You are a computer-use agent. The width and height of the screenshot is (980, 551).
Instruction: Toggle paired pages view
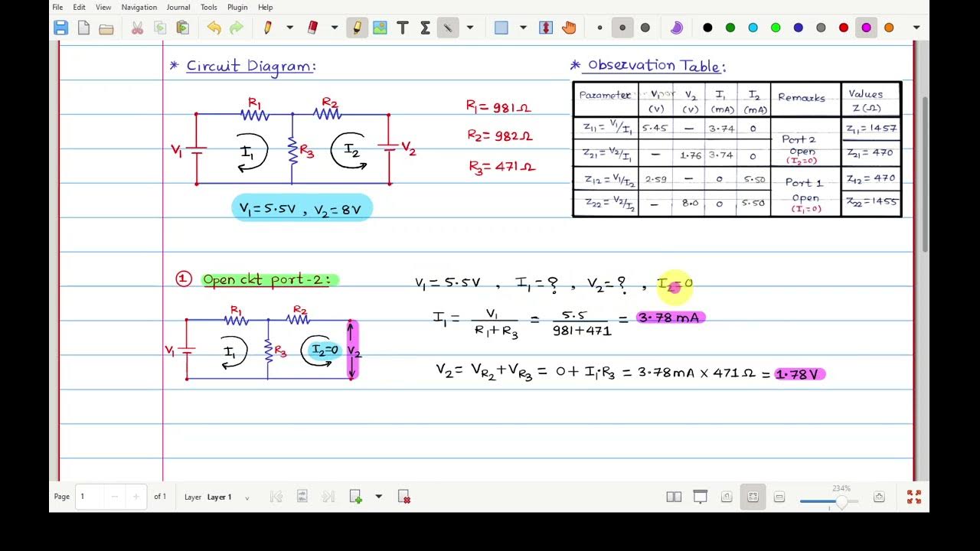(674, 497)
